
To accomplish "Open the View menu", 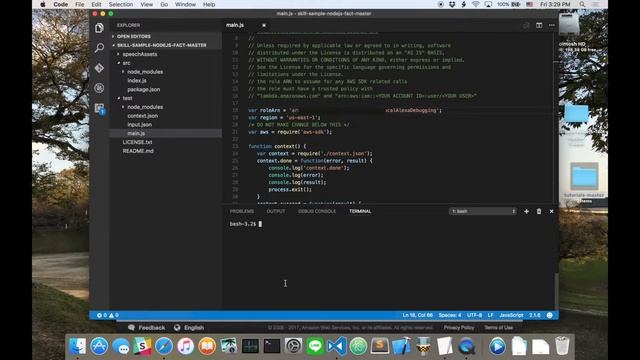I will (x=147, y=4).
